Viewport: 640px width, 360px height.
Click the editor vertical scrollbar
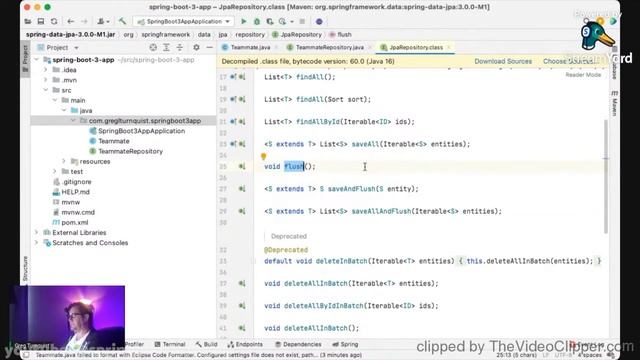point(605,176)
